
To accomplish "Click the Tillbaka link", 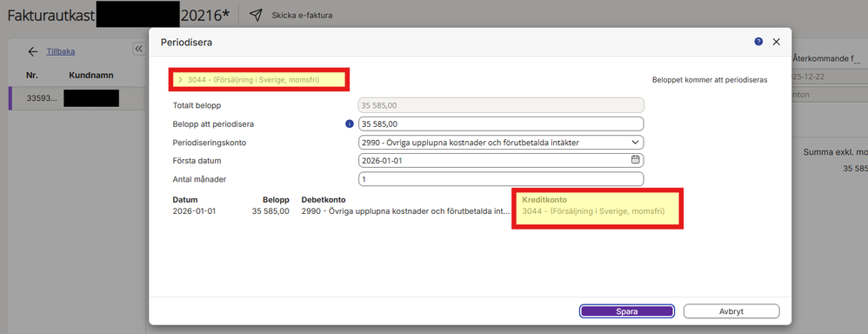I will point(60,51).
